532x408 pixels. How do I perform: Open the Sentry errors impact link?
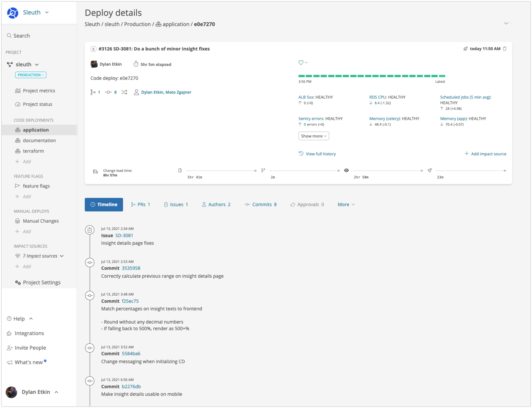[x=311, y=119]
